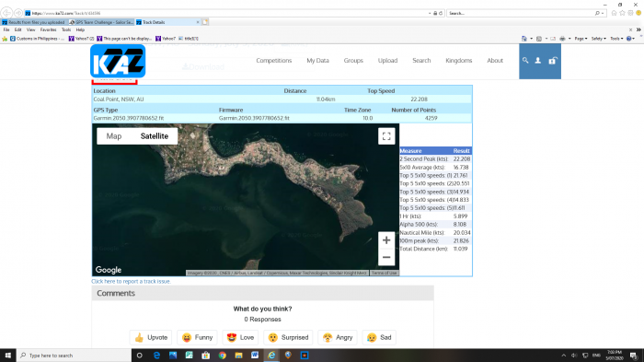
Task: Open the Favorites menu
Action: coord(49,29)
